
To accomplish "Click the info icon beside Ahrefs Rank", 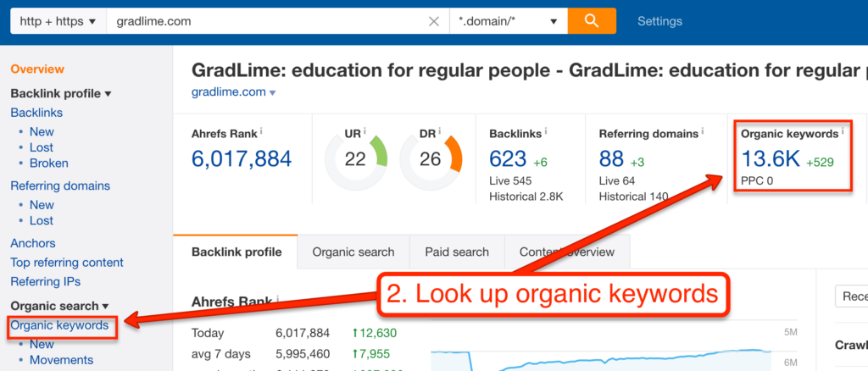I will [x=261, y=132].
